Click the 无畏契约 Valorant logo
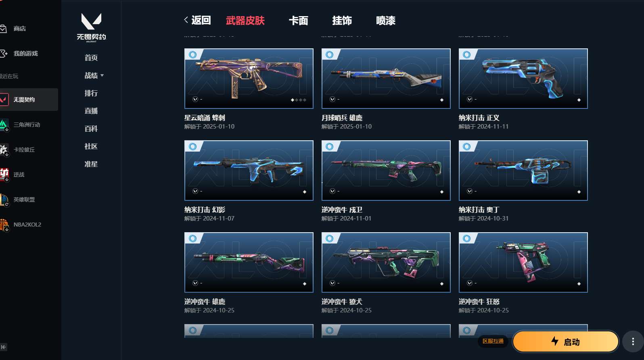This screenshot has width=644, height=360. tap(91, 27)
